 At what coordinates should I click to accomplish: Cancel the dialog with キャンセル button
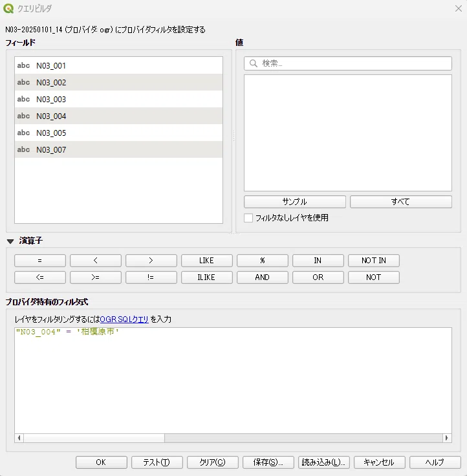point(379,462)
